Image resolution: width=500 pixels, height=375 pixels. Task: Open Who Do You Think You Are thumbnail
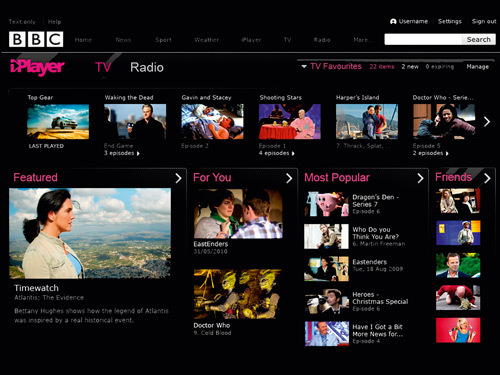[x=326, y=236]
